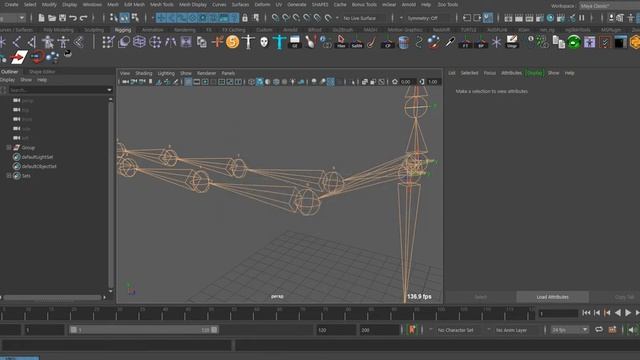The image size is (640, 360).
Task: Click the snowflake star shelf icon
Action: click(x=496, y=42)
